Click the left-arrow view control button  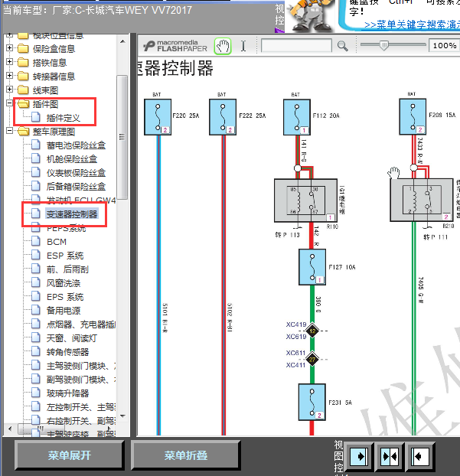(420, 456)
